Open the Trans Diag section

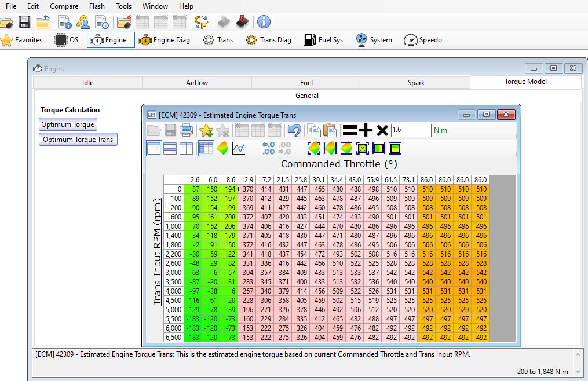click(268, 40)
